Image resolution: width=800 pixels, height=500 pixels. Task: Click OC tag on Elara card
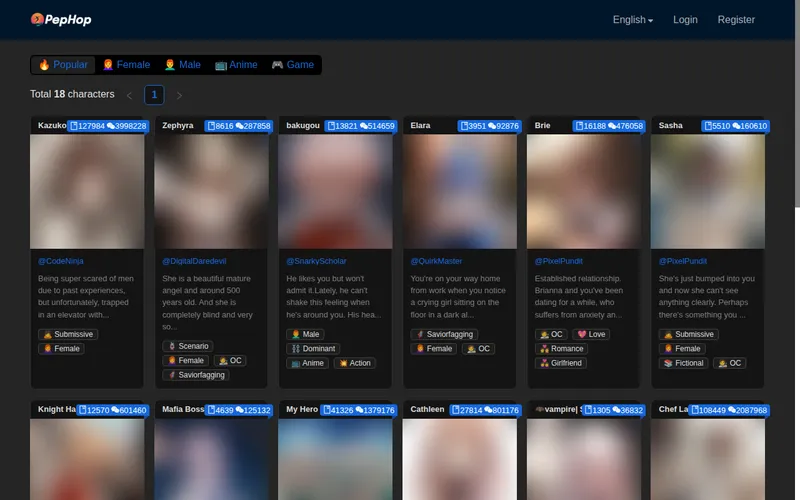coord(479,348)
